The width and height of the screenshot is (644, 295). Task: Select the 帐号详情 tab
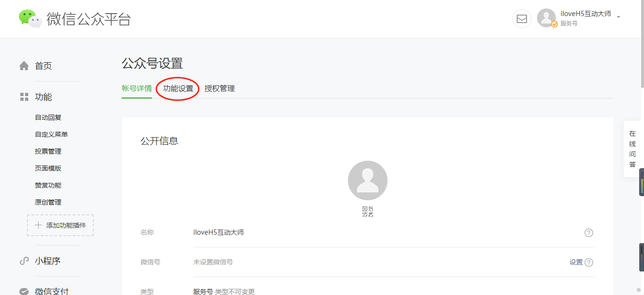point(137,89)
